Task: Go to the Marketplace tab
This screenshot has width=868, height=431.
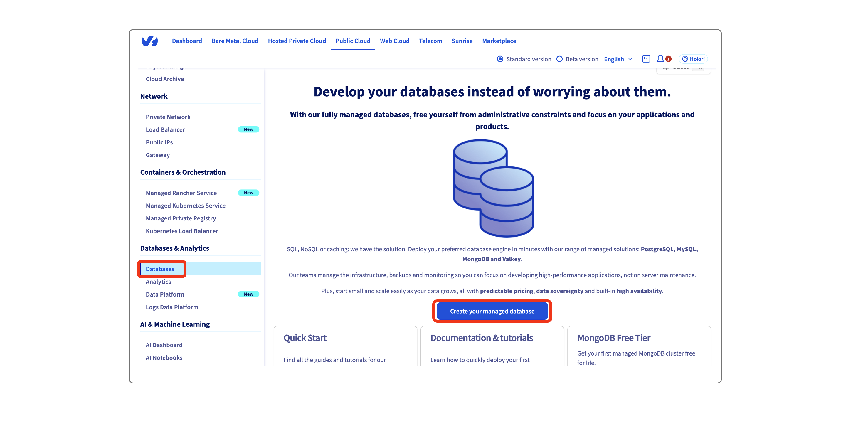Action: coord(499,41)
